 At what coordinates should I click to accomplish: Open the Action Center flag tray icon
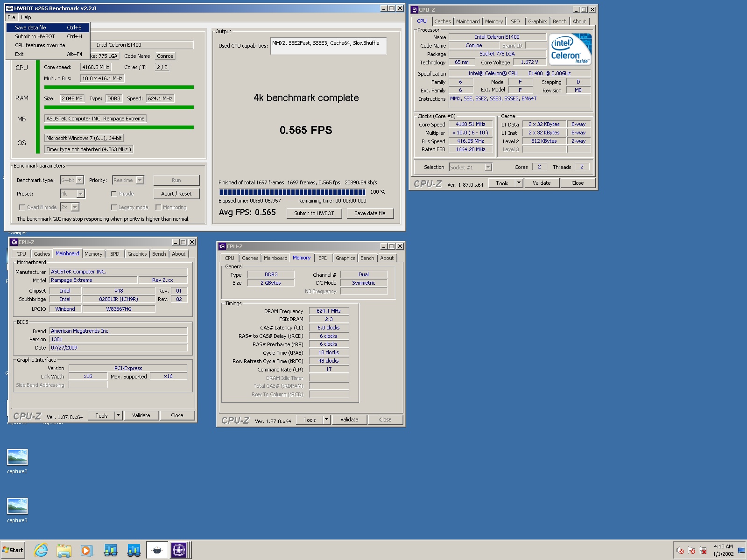[x=691, y=551]
